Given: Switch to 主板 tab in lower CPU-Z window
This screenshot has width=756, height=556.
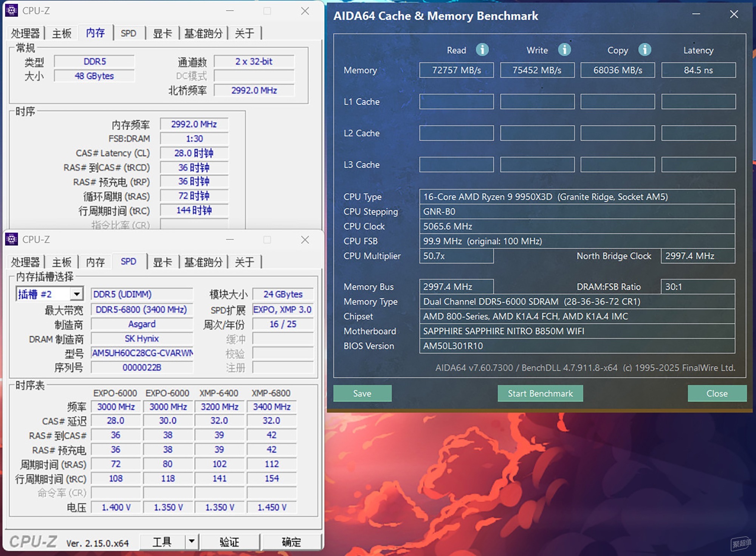Looking at the screenshot, I should pos(62,262).
